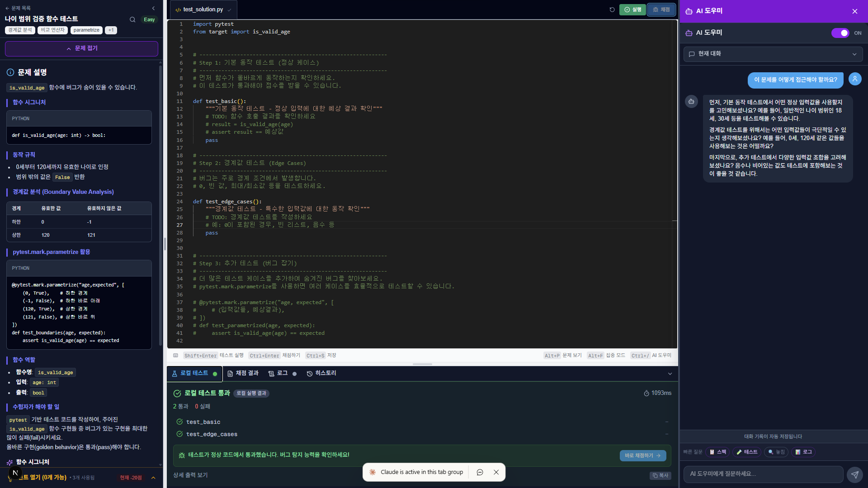Viewport: 868px width, 488px height.
Task: Toggle the AI 도우미 ON switch
Action: coord(840,33)
